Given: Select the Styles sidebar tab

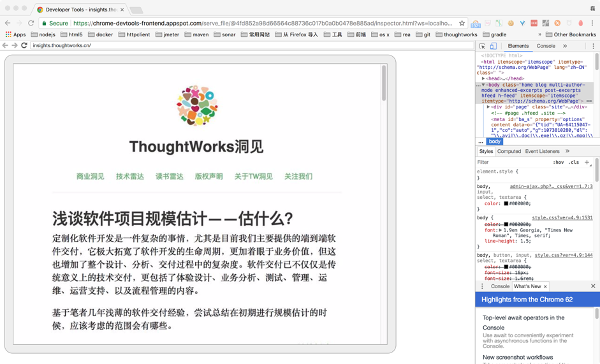Looking at the screenshot, I should coord(486,151).
